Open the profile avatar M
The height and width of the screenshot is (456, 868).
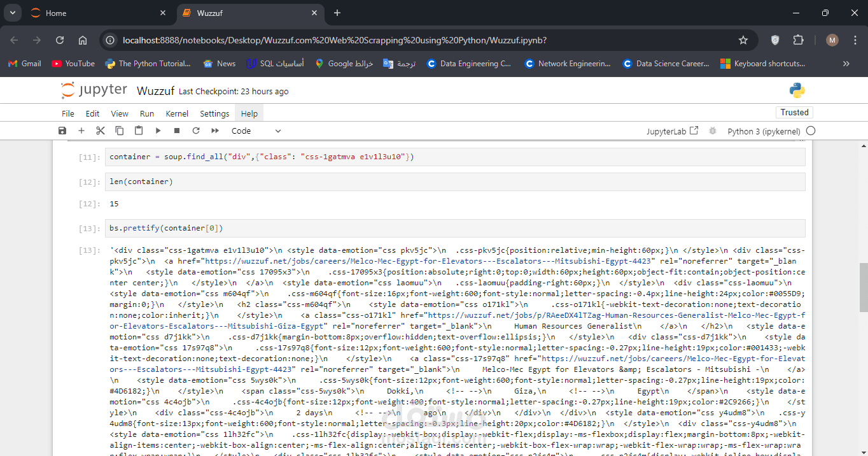pyautogui.click(x=832, y=40)
